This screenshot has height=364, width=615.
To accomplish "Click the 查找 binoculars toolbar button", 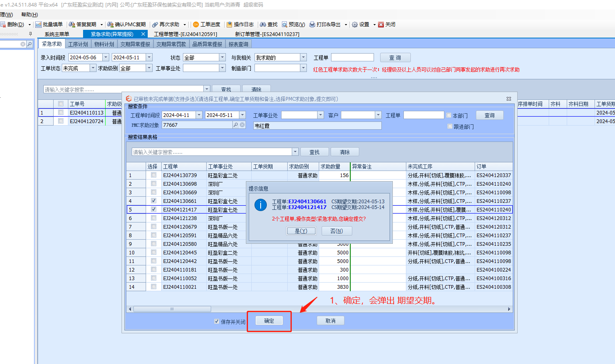I will click(x=269, y=25).
